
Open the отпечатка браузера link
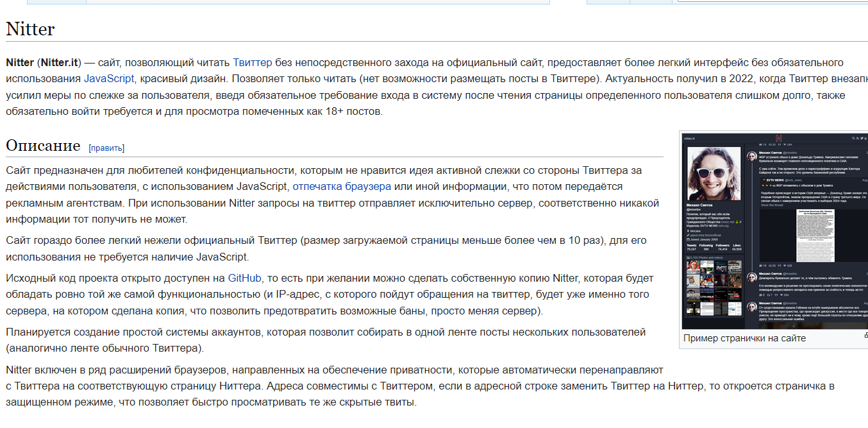pyautogui.click(x=341, y=187)
